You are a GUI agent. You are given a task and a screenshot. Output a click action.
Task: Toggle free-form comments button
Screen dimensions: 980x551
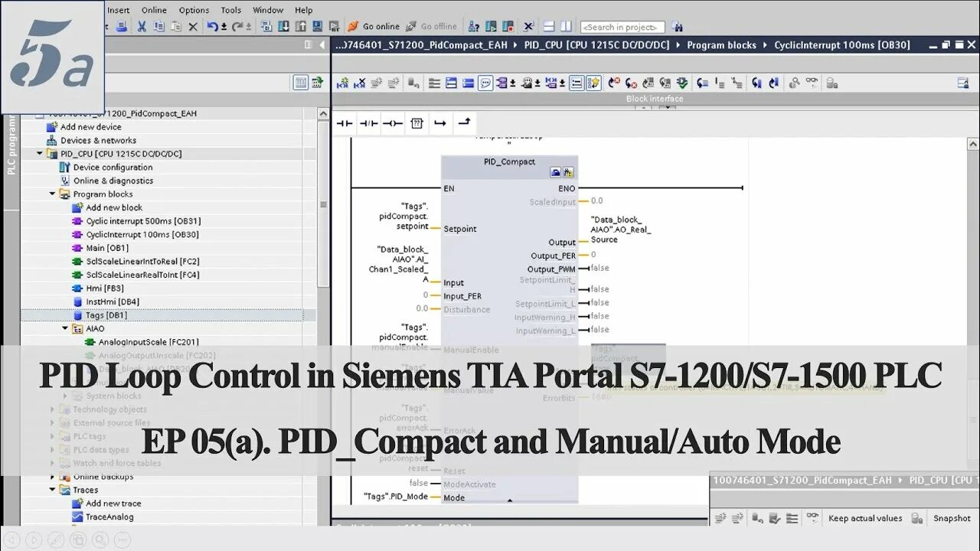pyautogui.click(x=485, y=83)
